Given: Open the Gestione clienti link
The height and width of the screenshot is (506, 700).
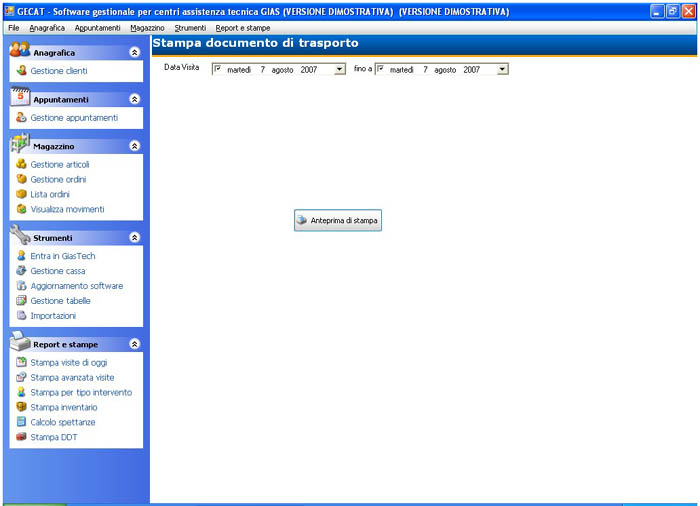Looking at the screenshot, I should pyautogui.click(x=59, y=71).
